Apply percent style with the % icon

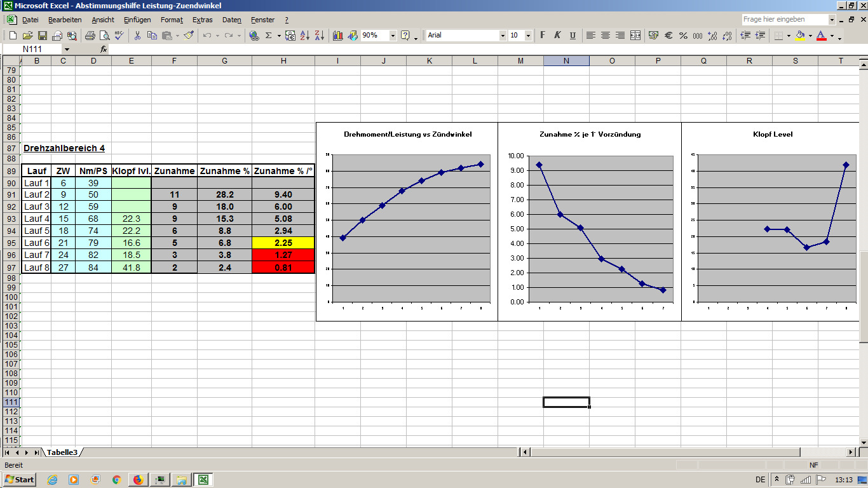[683, 36]
